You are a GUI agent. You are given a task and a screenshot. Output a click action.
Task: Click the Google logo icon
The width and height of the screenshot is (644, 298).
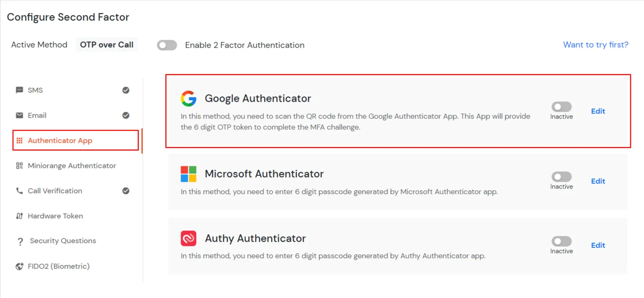pyautogui.click(x=189, y=98)
